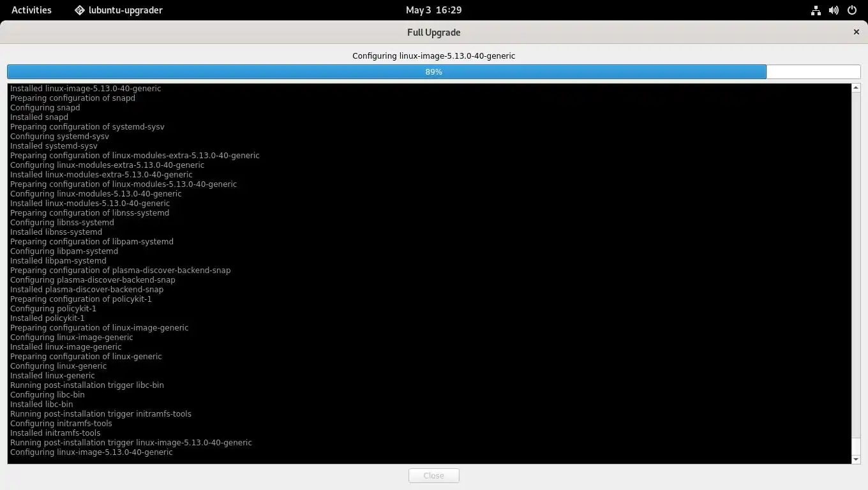Click the power icon in top bar
The image size is (868, 490).
851,10
